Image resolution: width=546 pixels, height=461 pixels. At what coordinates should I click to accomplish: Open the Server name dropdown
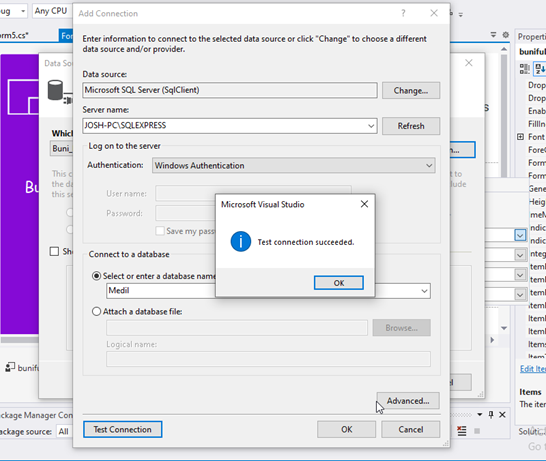tap(371, 126)
